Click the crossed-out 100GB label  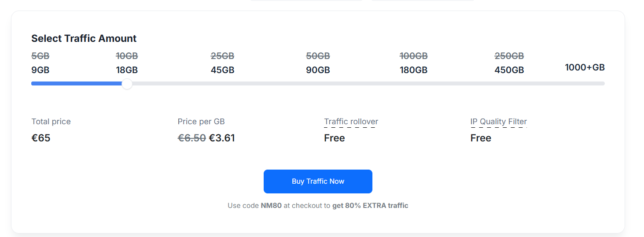click(413, 56)
